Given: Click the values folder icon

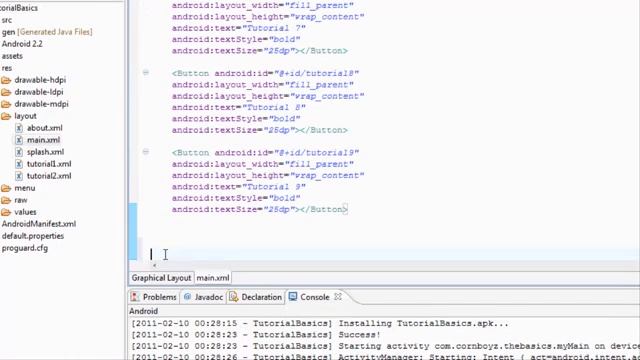Looking at the screenshot, I should (x=6, y=212).
